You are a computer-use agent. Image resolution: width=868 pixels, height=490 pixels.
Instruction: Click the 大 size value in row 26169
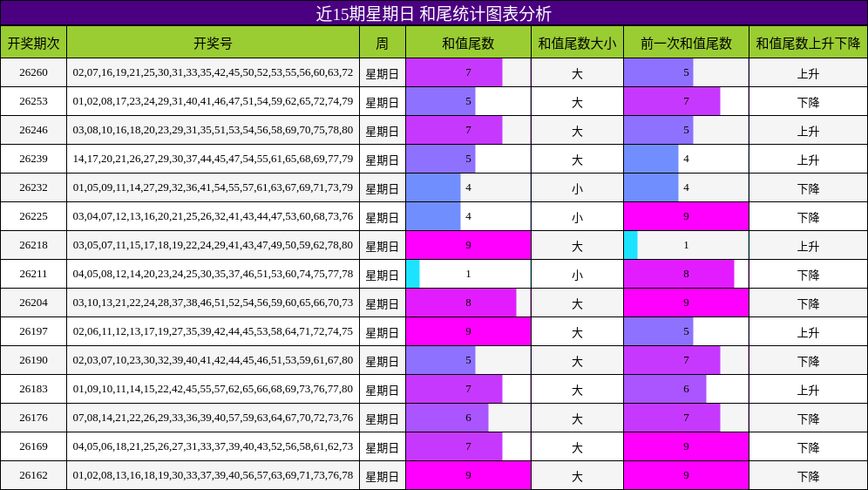click(x=578, y=448)
